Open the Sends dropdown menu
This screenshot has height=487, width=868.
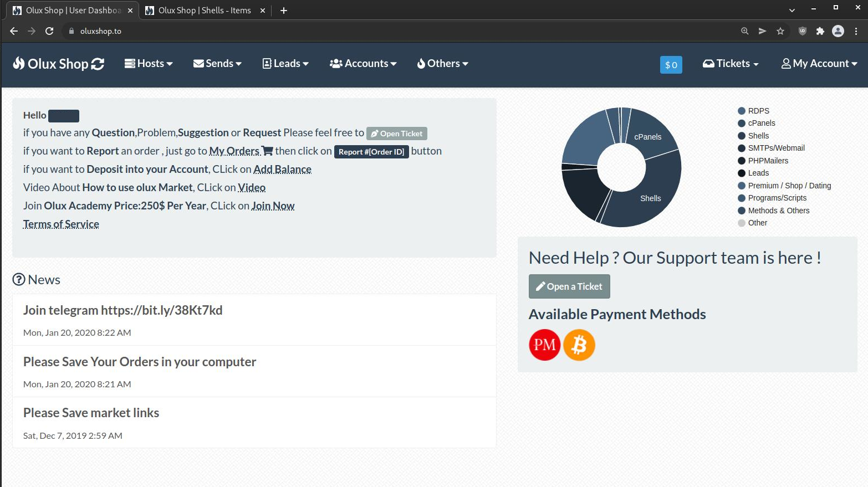(217, 64)
